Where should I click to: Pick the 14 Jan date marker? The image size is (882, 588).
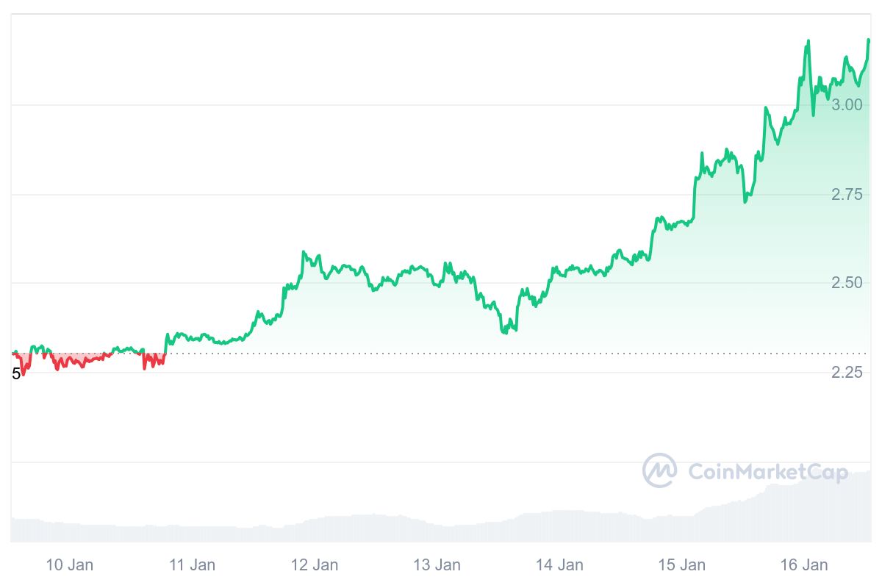click(x=559, y=565)
